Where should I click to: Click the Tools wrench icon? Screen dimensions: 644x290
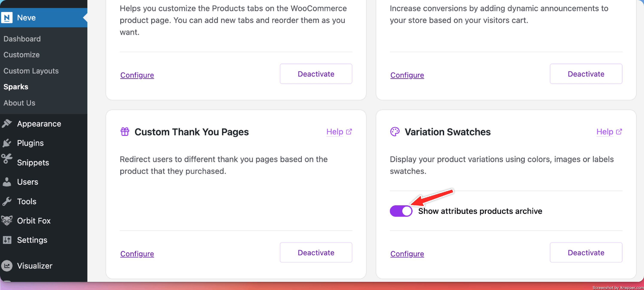(7, 201)
